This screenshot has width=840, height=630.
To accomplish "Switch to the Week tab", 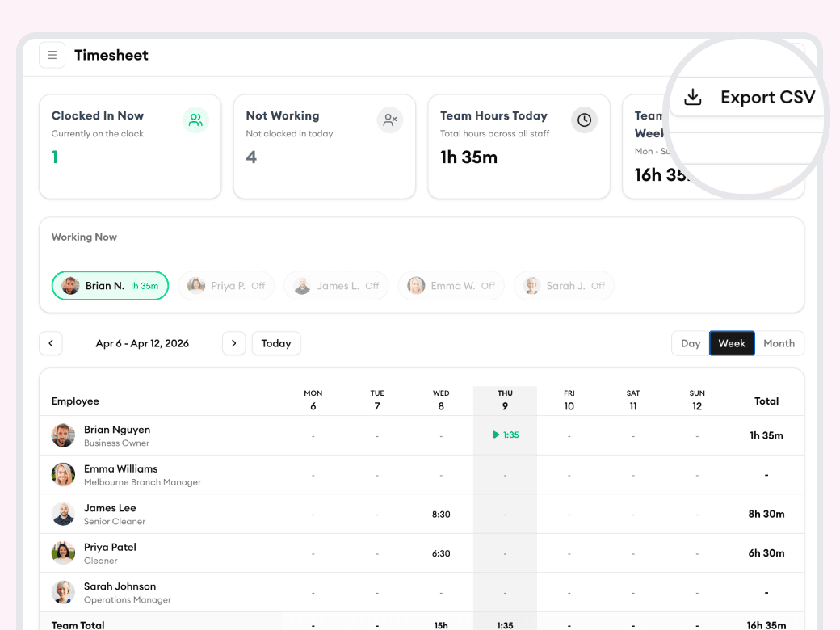I will (732, 343).
